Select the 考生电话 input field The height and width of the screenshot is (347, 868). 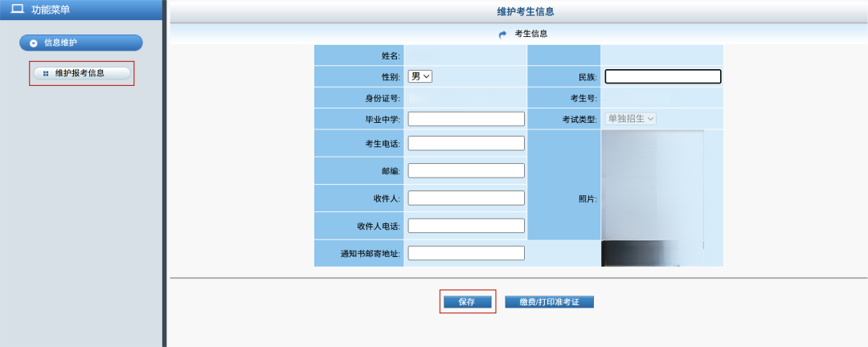click(466, 143)
